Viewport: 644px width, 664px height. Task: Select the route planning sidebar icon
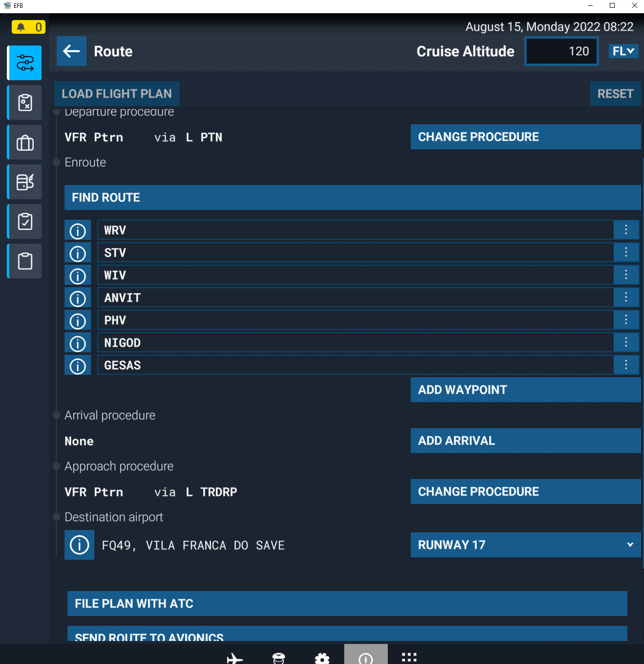pos(25,63)
